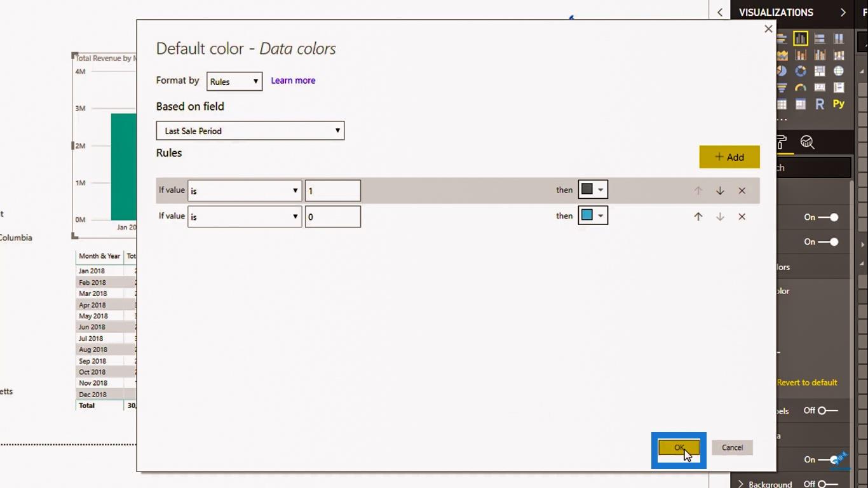Click the Feb 2018 table row
The width and height of the screenshot is (868, 488).
105,282
